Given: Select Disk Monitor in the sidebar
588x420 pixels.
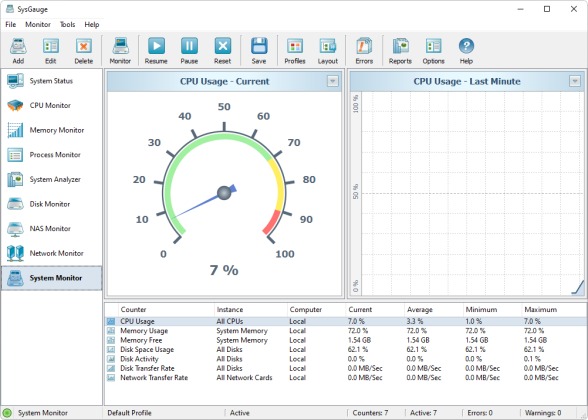Looking at the screenshot, I should click(51, 204).
